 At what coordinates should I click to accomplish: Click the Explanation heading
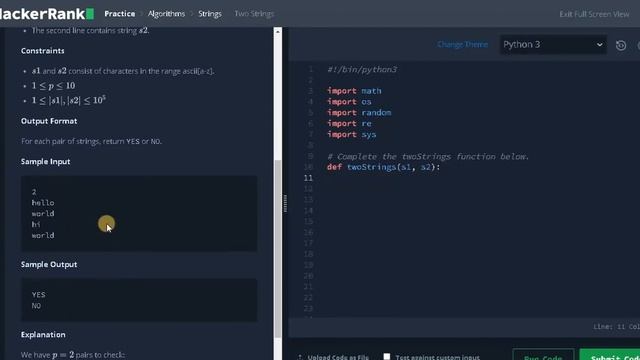click(x=43, y=335)
